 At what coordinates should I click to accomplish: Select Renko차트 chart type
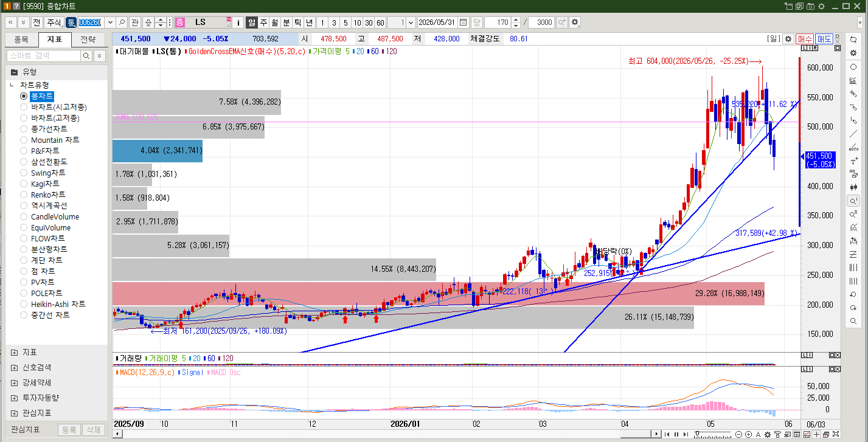tap(42, 195)
